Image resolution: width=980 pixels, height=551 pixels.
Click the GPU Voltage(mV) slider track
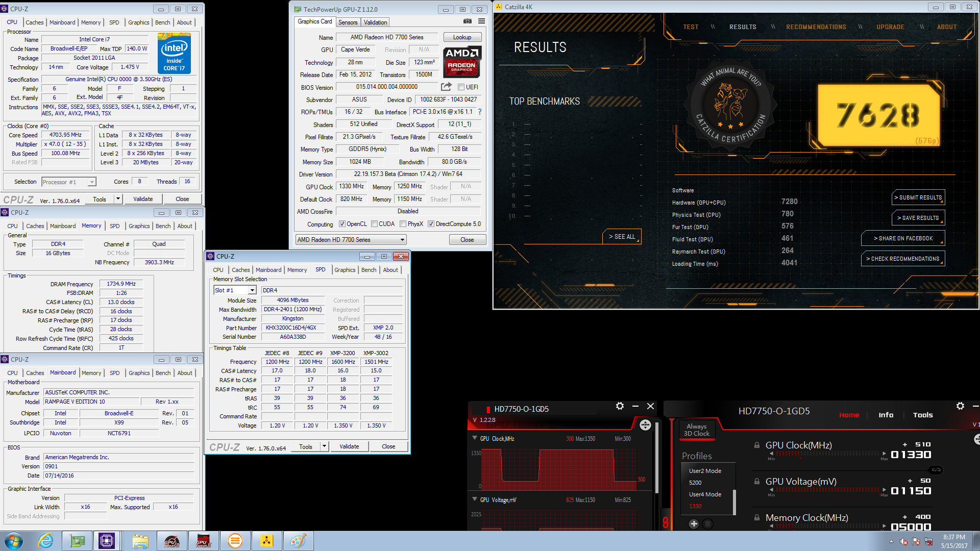coord(827,489)
